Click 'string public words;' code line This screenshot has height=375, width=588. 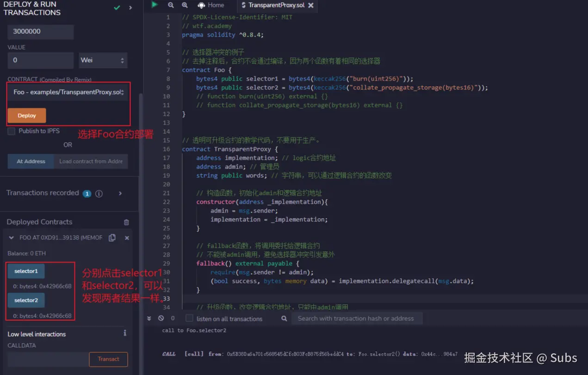pyautogui.click(x=232, y=175)
